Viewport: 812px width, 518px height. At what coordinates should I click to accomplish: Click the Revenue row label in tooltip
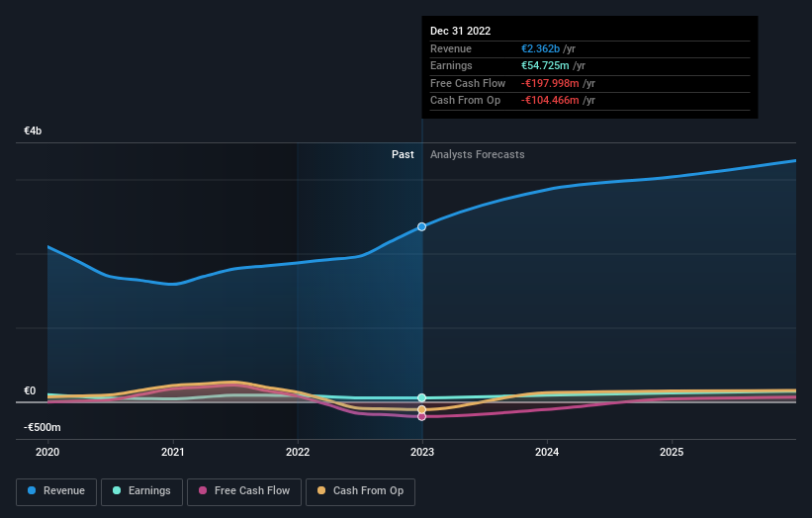coord(451,48)
